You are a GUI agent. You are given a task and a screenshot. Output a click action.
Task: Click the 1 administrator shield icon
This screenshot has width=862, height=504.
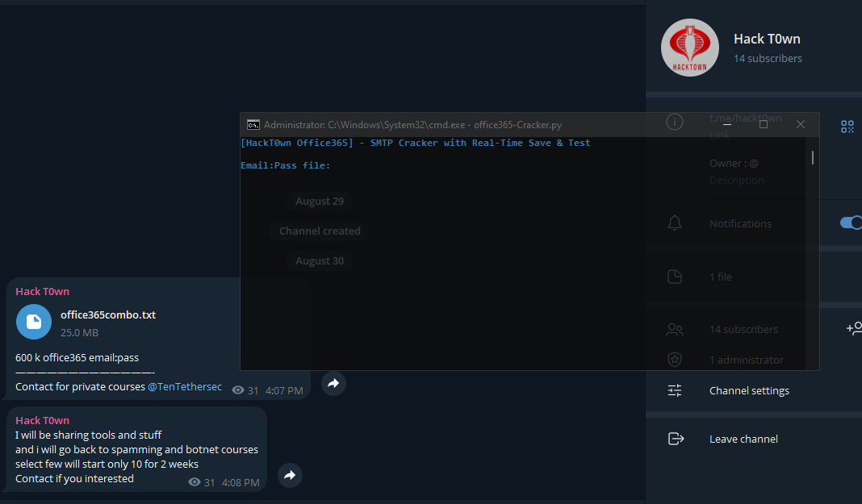click(x=675, y=360)
